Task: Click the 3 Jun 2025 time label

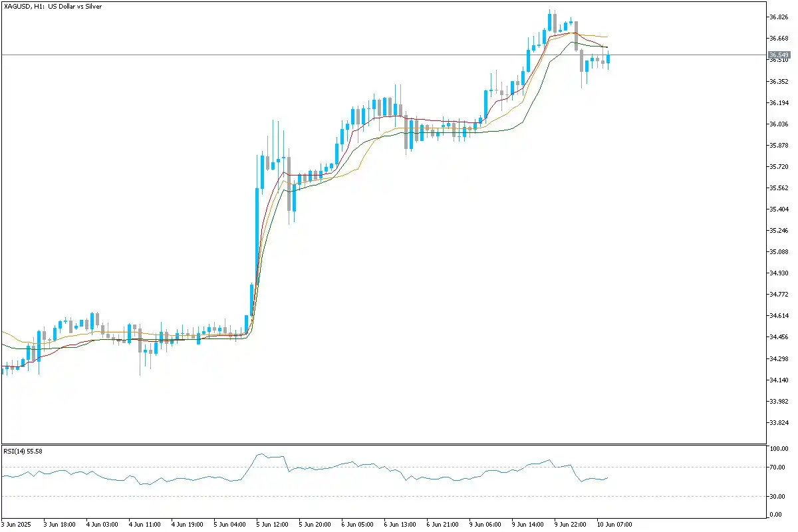Action: click(16, 525)
